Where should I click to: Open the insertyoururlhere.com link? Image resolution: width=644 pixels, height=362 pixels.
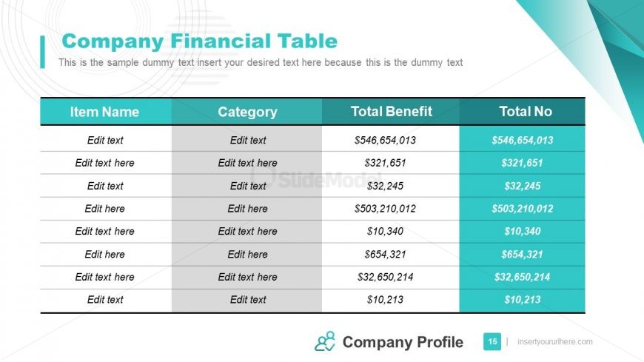[x=555, y=341]
